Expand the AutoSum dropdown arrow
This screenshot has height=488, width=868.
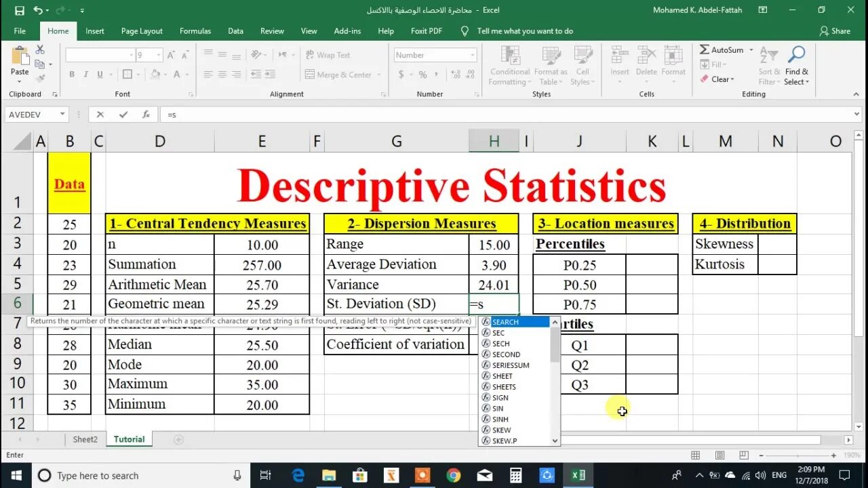click(x=751, y=50)
